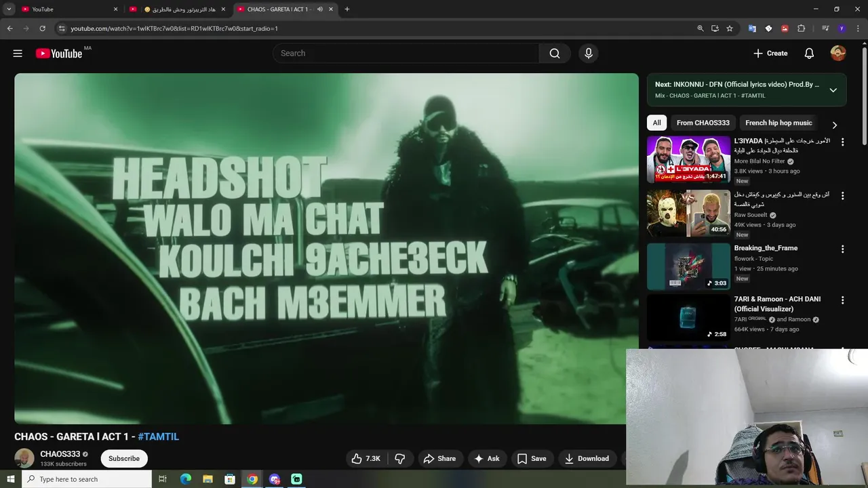The height and width of the screenshot is (488, 868).
Task: Reload the current page
Action: coord(42,28)
